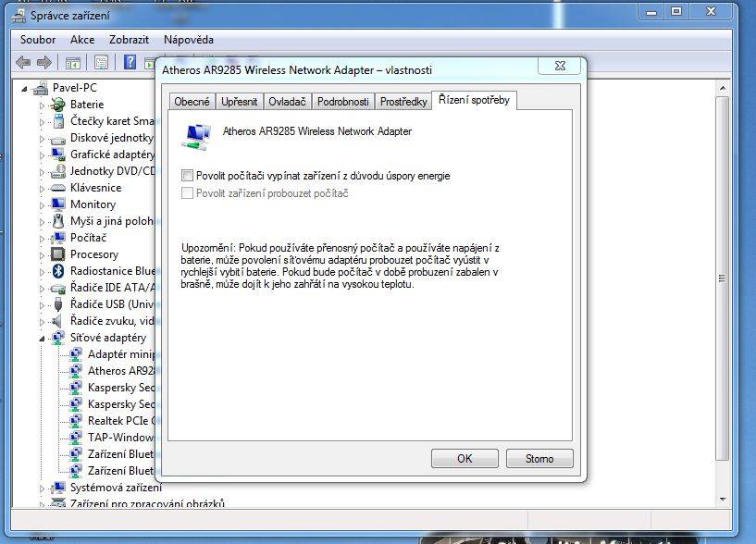Select the 'Počítač' tree label
Image resolution: width=756 pixels, height=544 pixels.
pos(88,238)
